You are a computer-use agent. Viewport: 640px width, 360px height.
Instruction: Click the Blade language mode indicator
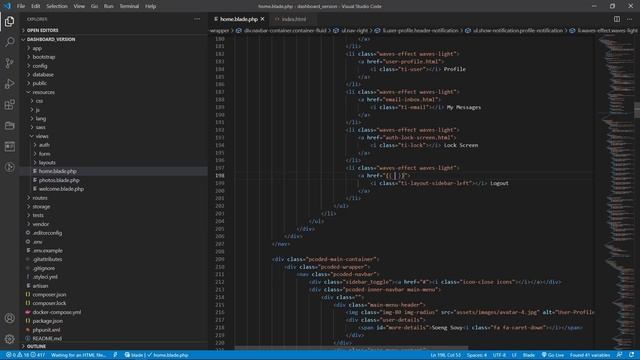529,355
